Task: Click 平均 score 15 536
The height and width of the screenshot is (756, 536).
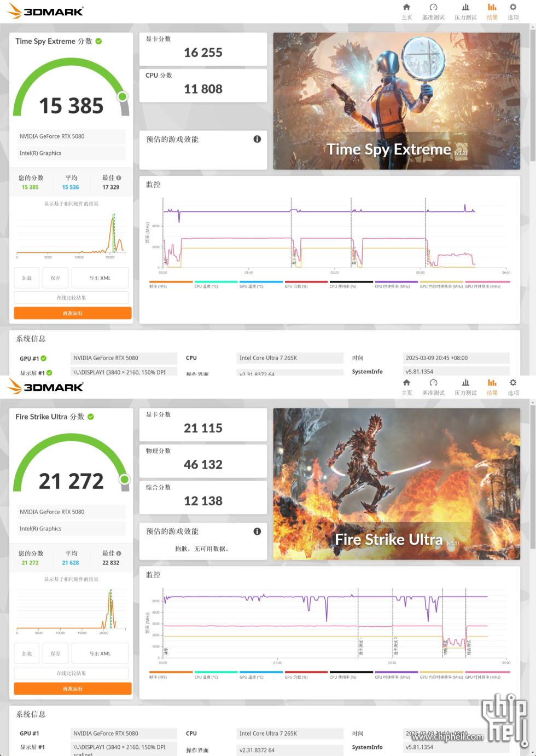Action: tap(71, 187)
